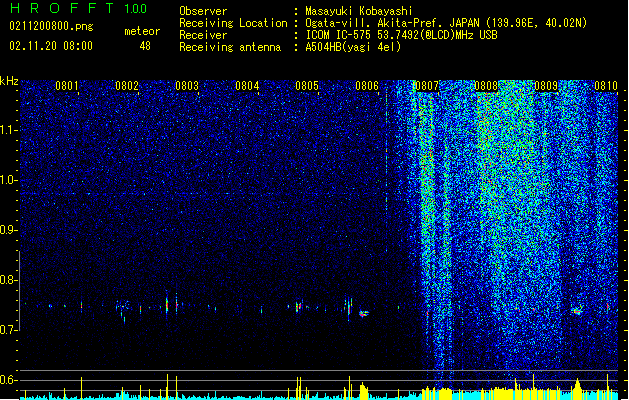The image size is (629, 400).
Task: Click the 0809 time marker
Action: click(x=546, y=86)
